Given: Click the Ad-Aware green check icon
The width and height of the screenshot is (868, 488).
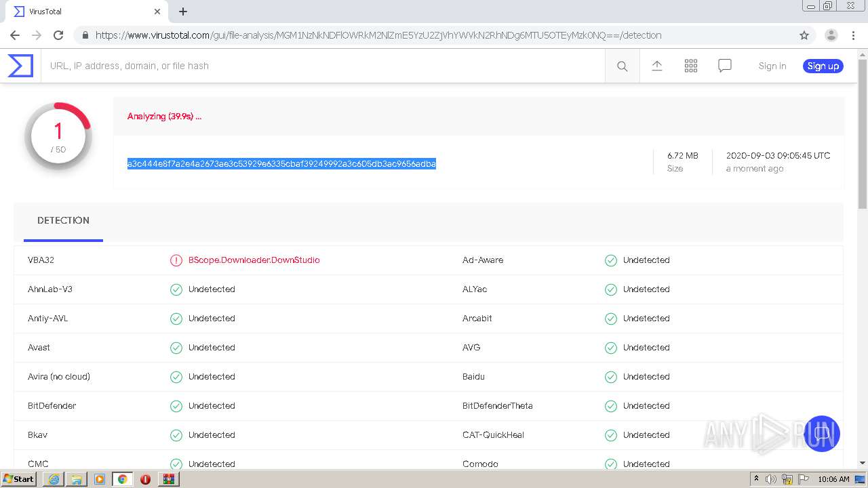Looking at the screenshot, I should click(611, 260).
